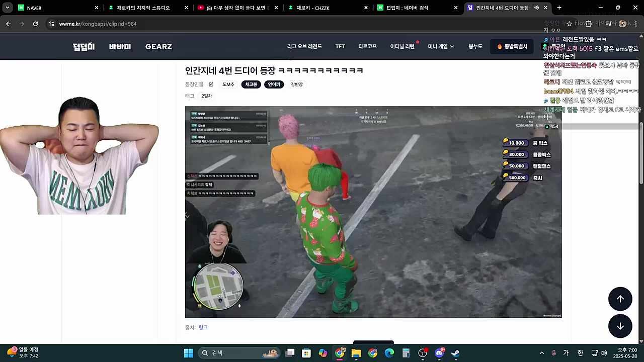
Task: Bookmark this page with the star icon
Action: click(x=569, y=24)
